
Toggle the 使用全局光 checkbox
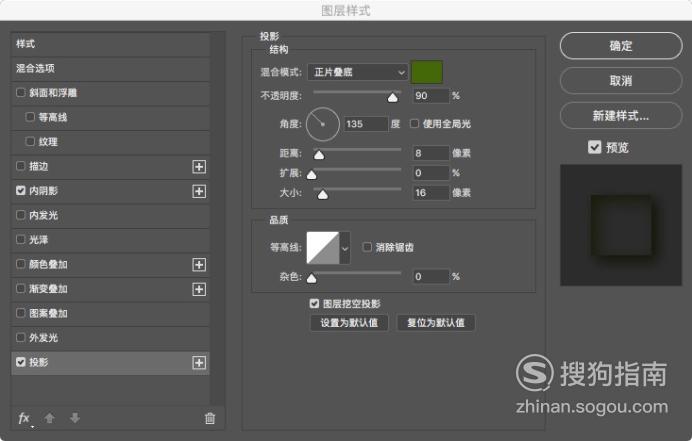click(414, 124)
